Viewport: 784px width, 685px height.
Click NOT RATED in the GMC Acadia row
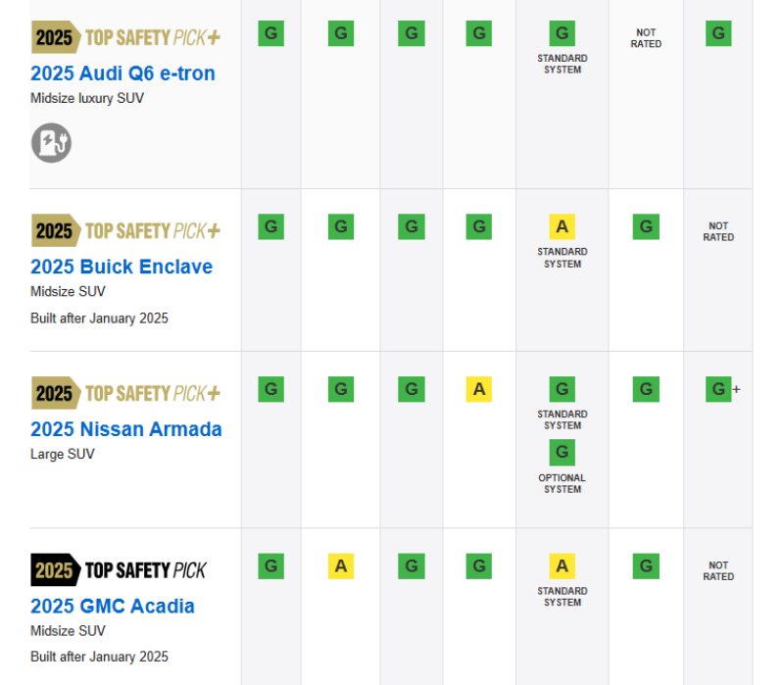point(718,570)
